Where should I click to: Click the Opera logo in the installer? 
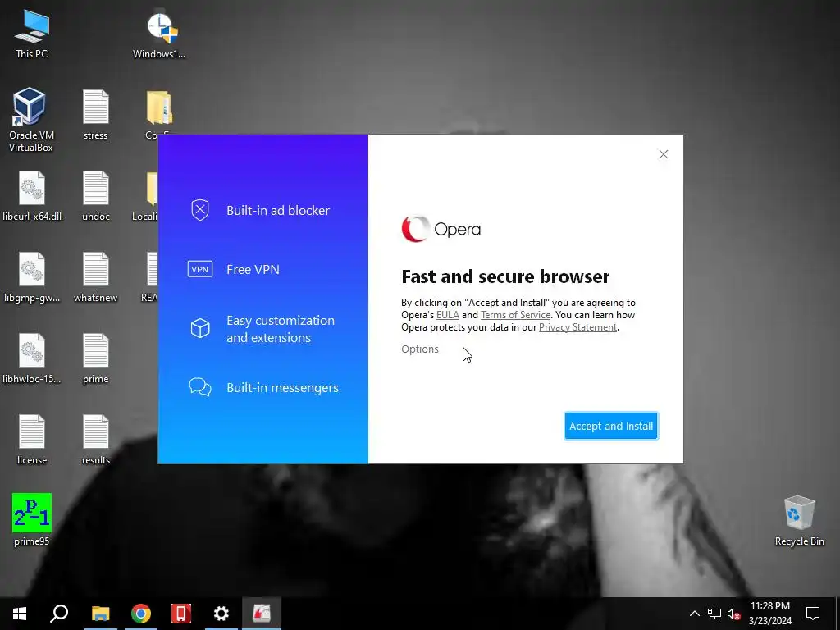[x=441, y=230]
